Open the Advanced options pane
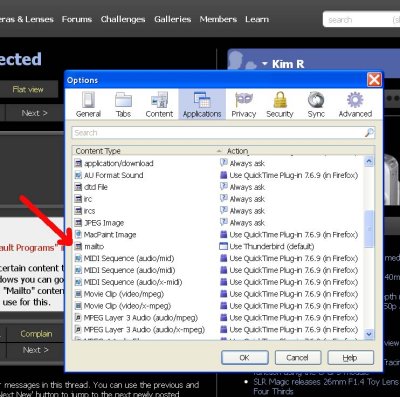The height and width of the screenshot is (397, 400). point(355,105)
